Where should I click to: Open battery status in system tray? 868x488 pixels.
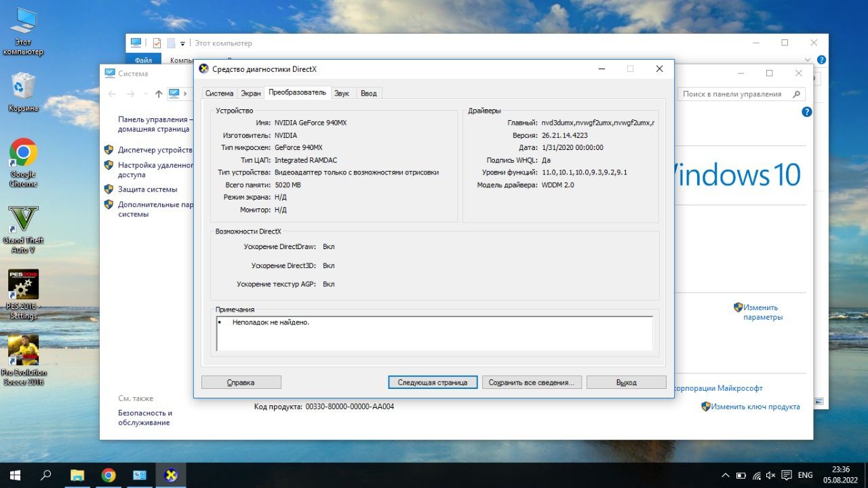tap(741, 475)
